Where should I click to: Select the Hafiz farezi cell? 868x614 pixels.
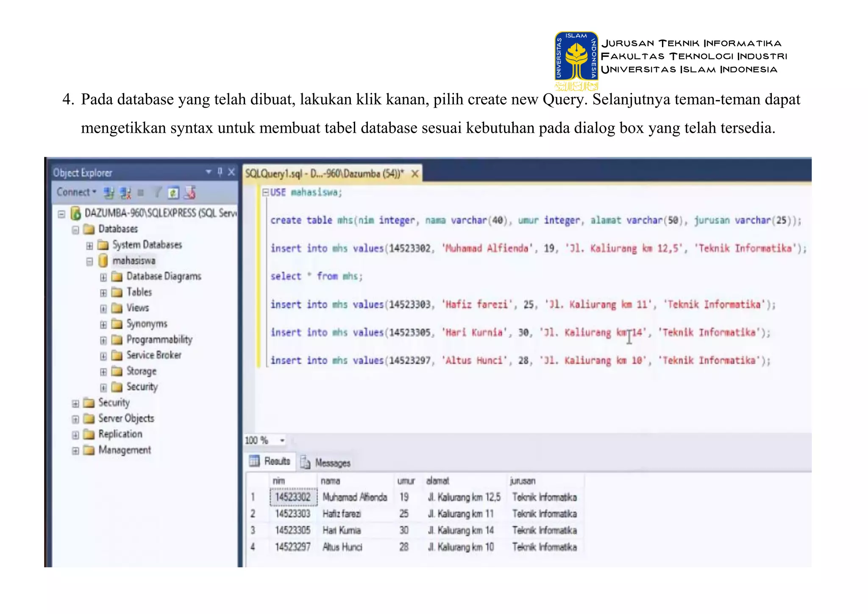pyautogui.click(x=355, y=514)
